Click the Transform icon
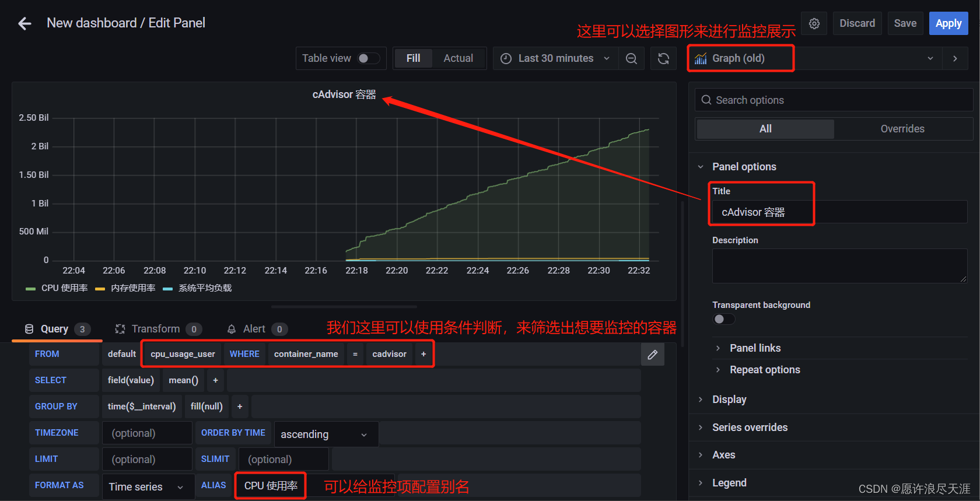Image resolution: width=980 pixels, height=501 pixels. click(x=120, y=329)
